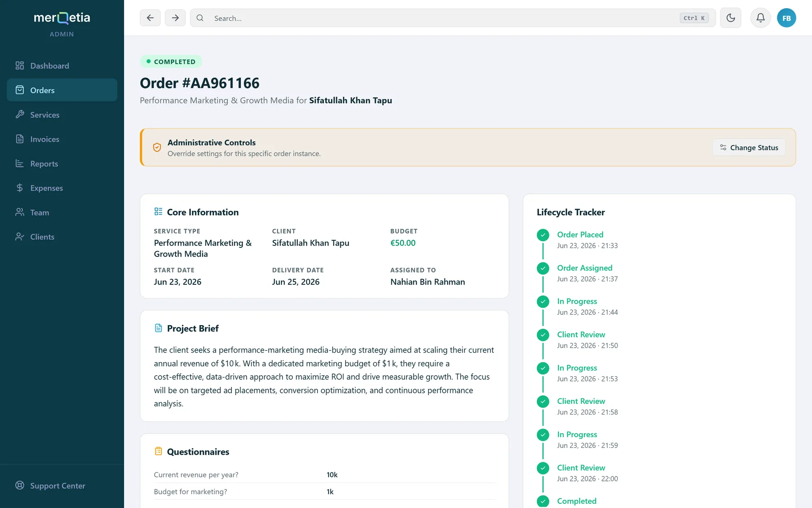Image resolution: width=812 pixels, height=508 pixels.
Task: Toggle dark mode with the moon icon
Action: (x=730, y=18)
